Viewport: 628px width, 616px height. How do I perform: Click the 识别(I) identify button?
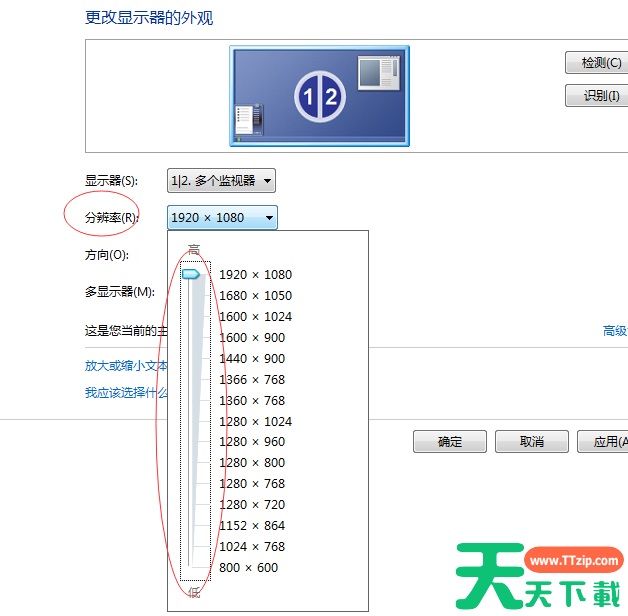(596, 97)
